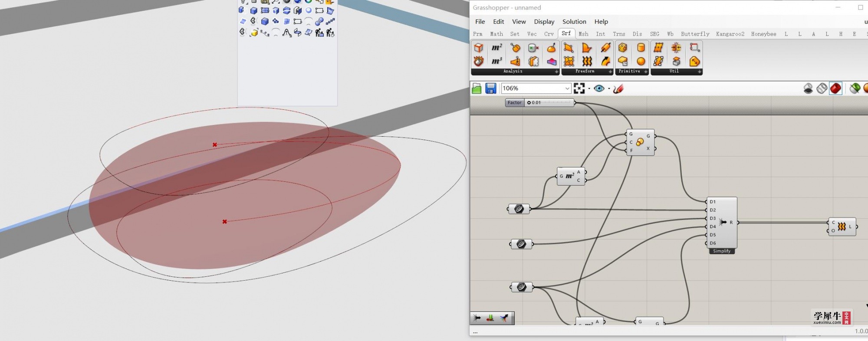The image size is (868, 341).
Task: Open the Display menu in Grasshopper
Action: 544,22
